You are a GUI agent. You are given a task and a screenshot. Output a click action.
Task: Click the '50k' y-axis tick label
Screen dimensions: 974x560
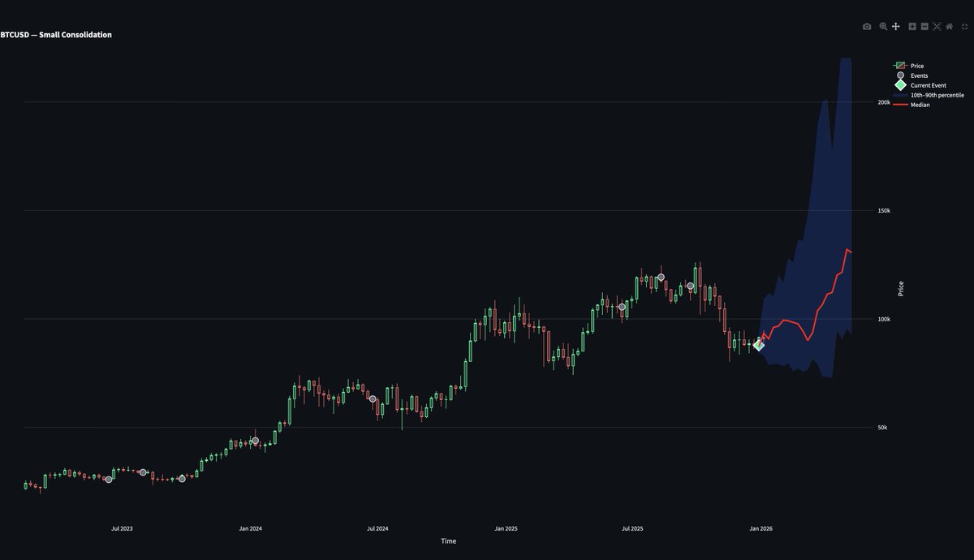pos(883,428)
